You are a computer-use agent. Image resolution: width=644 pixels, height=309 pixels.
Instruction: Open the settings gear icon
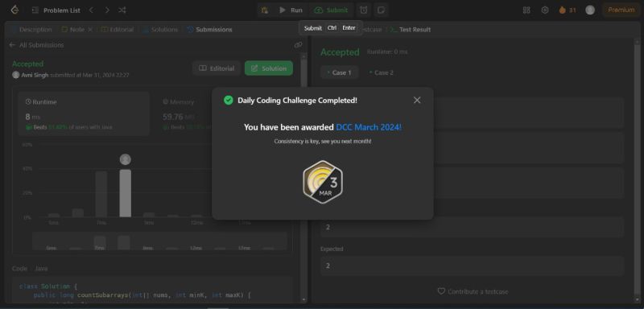(545, 10)
